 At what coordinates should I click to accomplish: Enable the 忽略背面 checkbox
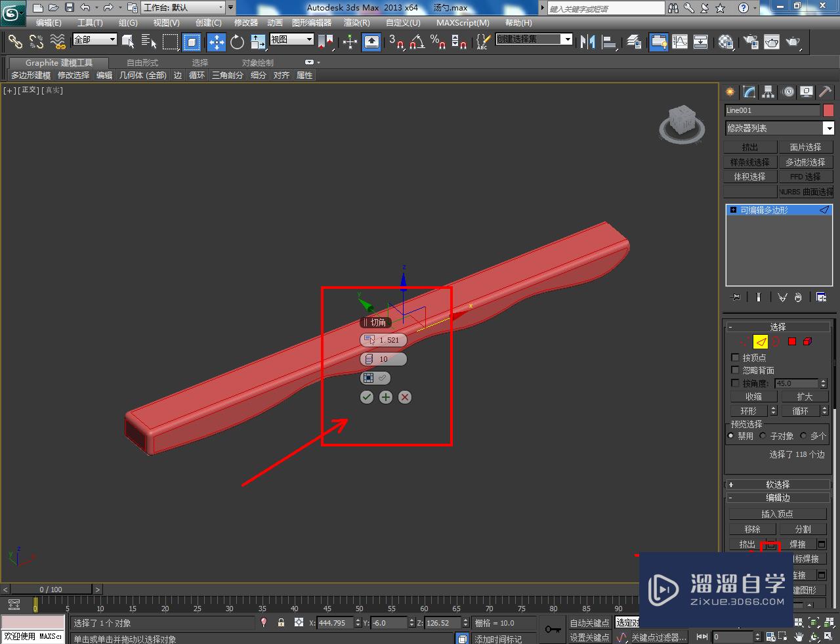pos(735,370)
